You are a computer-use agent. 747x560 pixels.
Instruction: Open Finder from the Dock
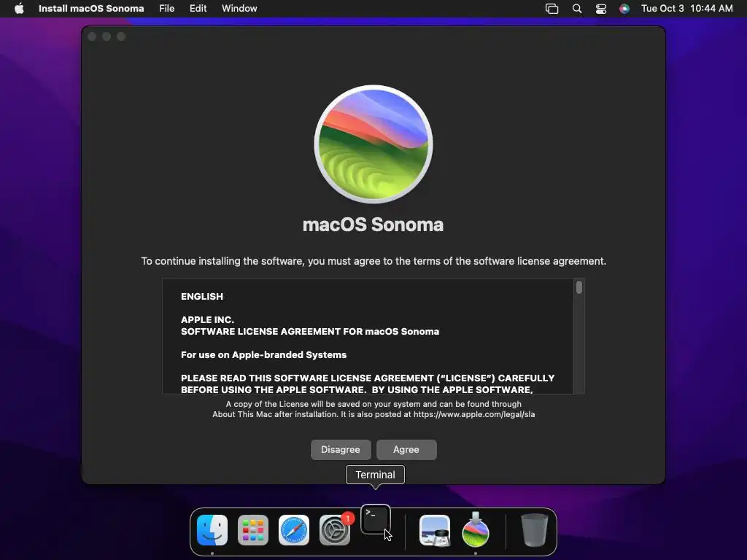tap(212, 530)
